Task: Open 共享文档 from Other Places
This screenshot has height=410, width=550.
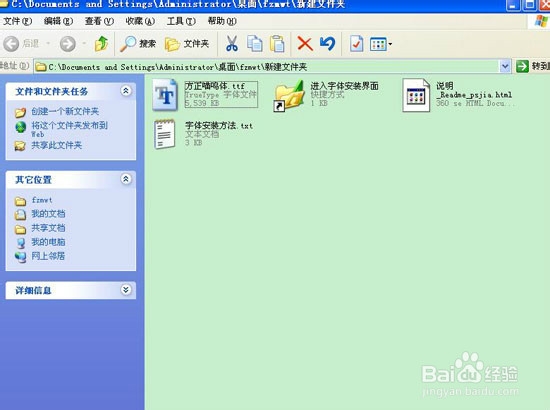Action: coord(48,228)
